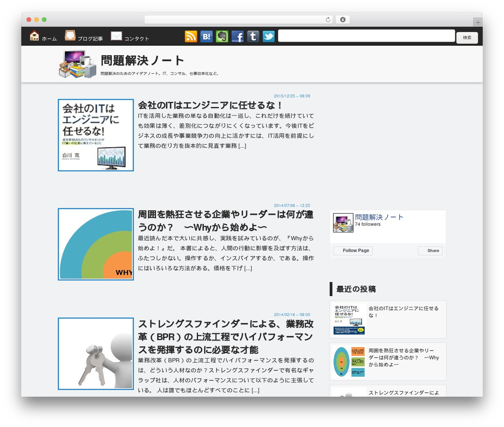Image resolution: width=504 pixels, height=427 pixels.
Task: Open the 会社のIT book cover thumbnail
Action: 96,135
